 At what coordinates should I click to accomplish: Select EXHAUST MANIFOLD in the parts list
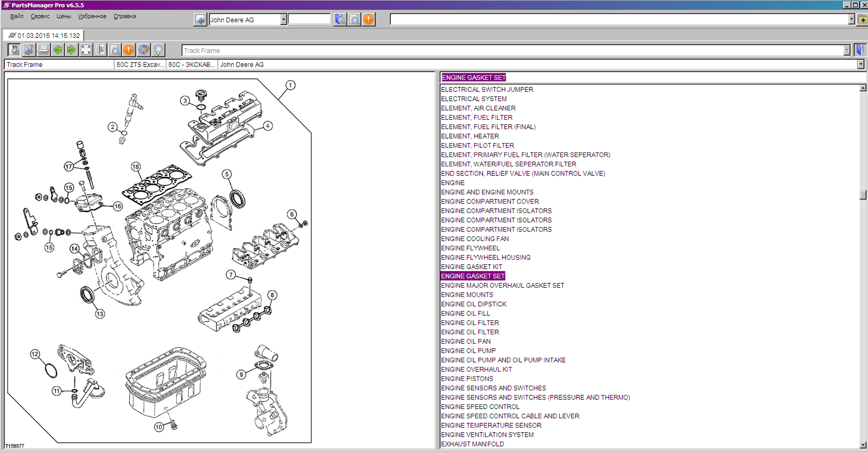point(472,444)
